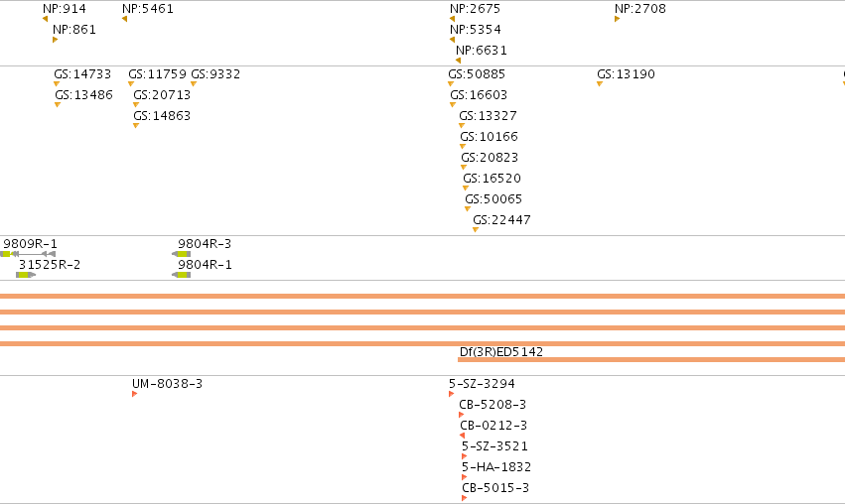Click the 5-SZ-3294 insertion label
845x504 pixels.
[482, 384]
